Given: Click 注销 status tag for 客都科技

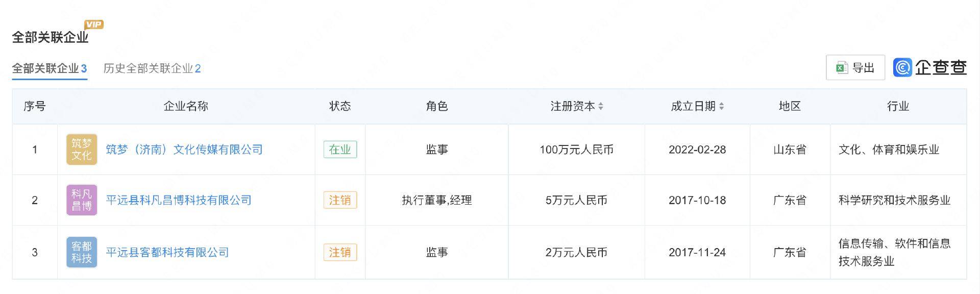Looking at the screenshot, I should click(340, 252).
